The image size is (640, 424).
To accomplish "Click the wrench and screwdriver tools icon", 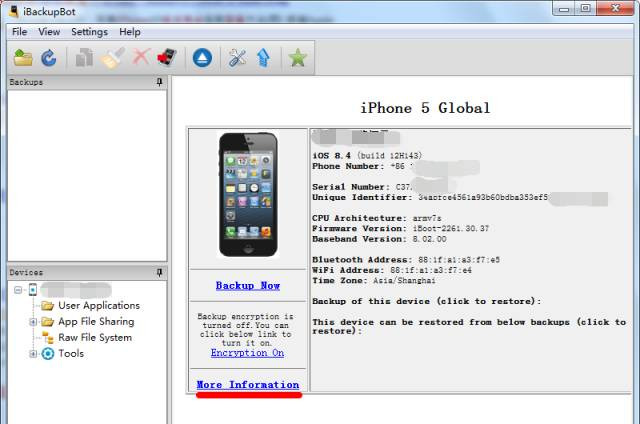I will (238, 58).
